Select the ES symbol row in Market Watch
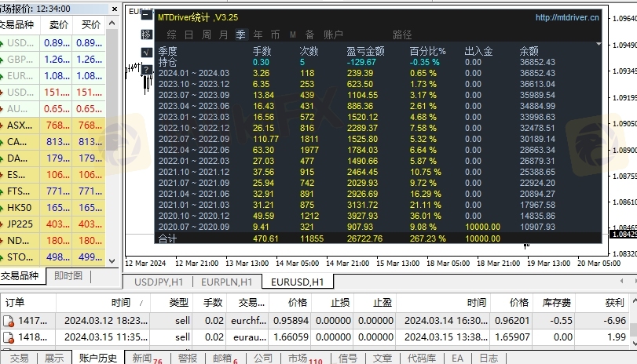637x364 pixels. click(x=53, y=175)
